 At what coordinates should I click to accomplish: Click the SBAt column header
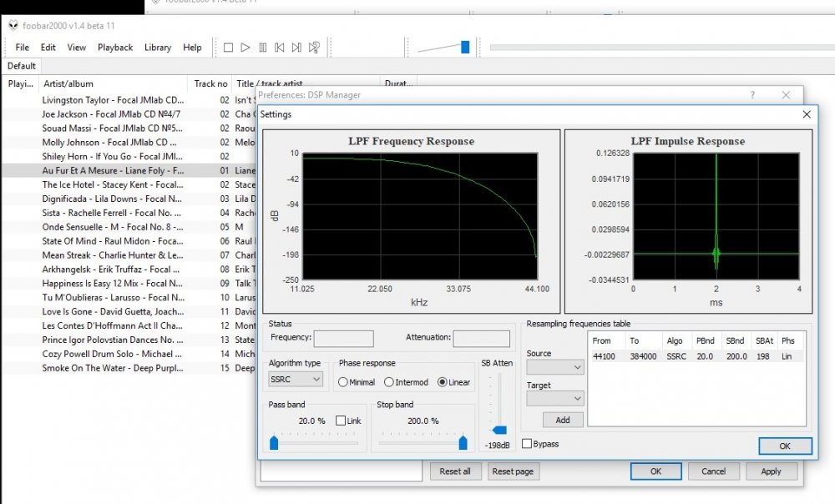point(764,340)
